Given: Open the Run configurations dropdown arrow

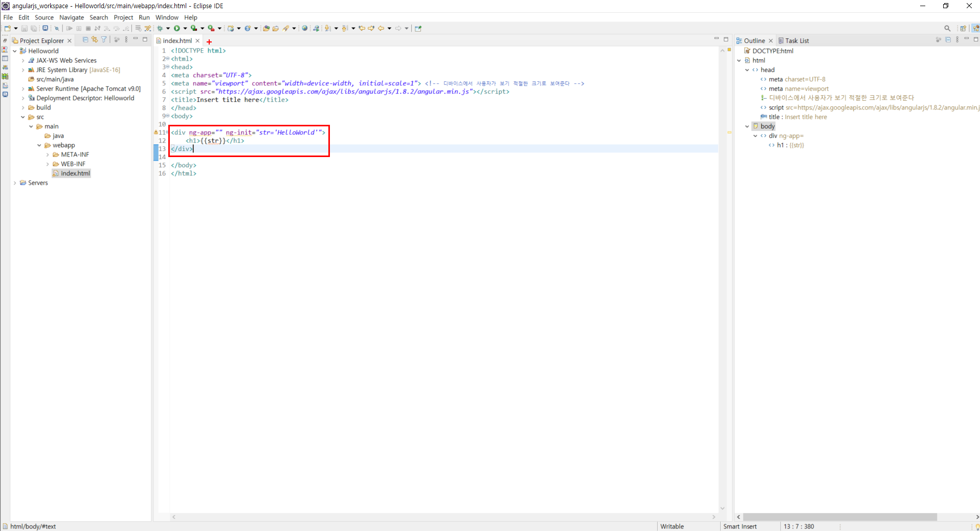Looking at the screenshot, I should click(185, 29).
